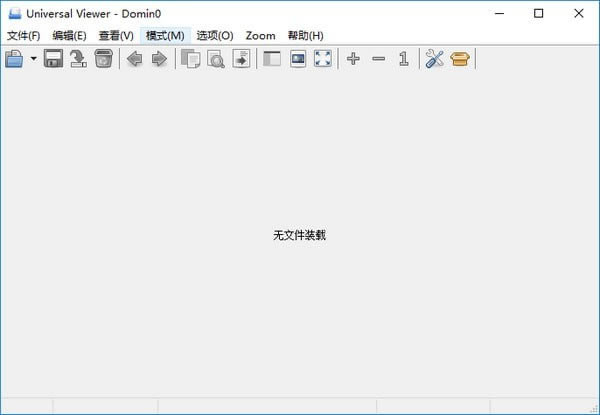
Task: Zoom in with the plus icon
Action: [x=353, y=59]
